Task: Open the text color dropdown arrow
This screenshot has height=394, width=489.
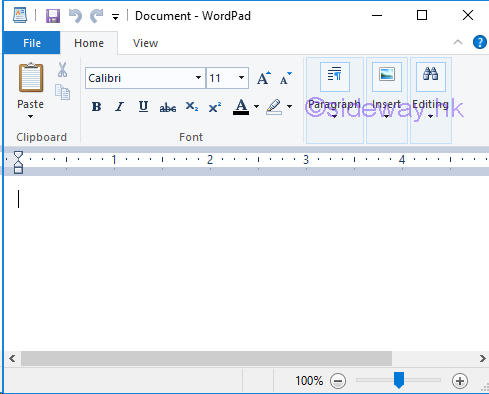Action: tap(256, 107)
